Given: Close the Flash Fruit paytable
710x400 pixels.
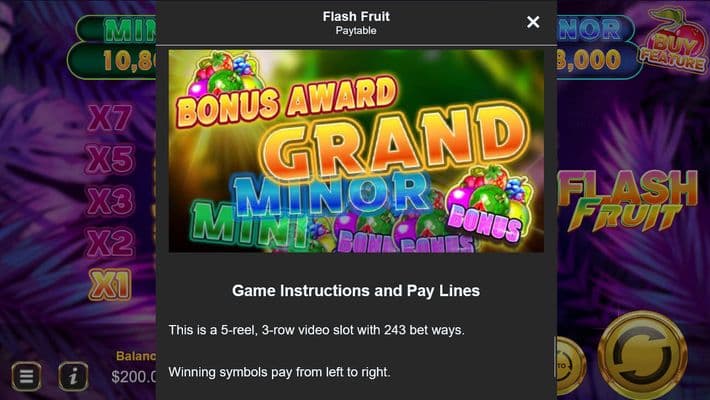Looking at the screenshot, I should tap(533, 22).
